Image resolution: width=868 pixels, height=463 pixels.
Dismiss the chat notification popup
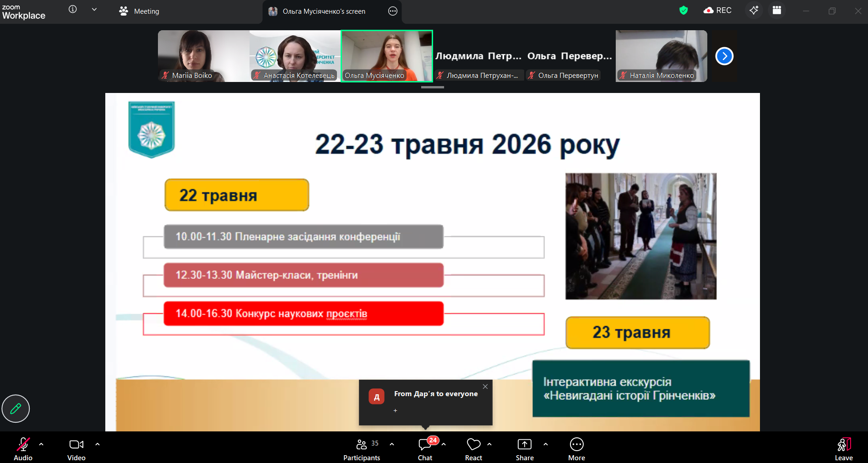[485, 387]
